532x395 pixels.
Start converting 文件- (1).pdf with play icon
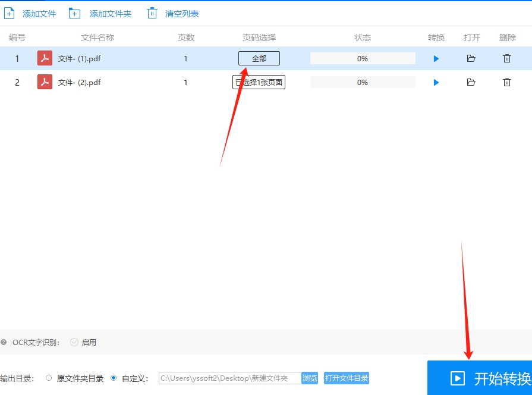point(436,59)
